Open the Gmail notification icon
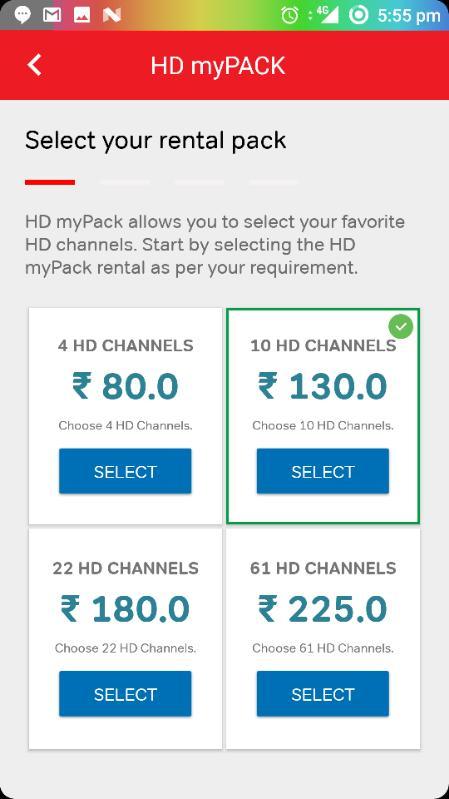Image resolution: width=449 pixels, height=799 pixels. [52, 15]
